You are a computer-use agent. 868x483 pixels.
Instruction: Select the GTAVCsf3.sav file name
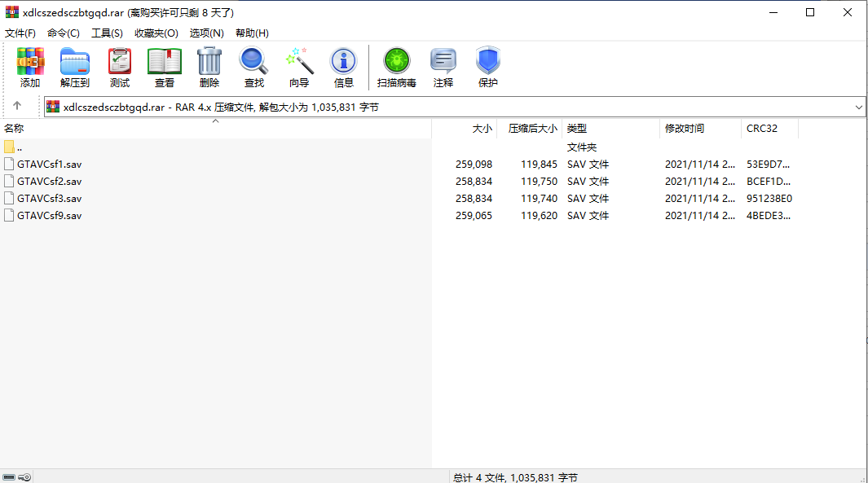pyautogui.click(x=49, y=199)
